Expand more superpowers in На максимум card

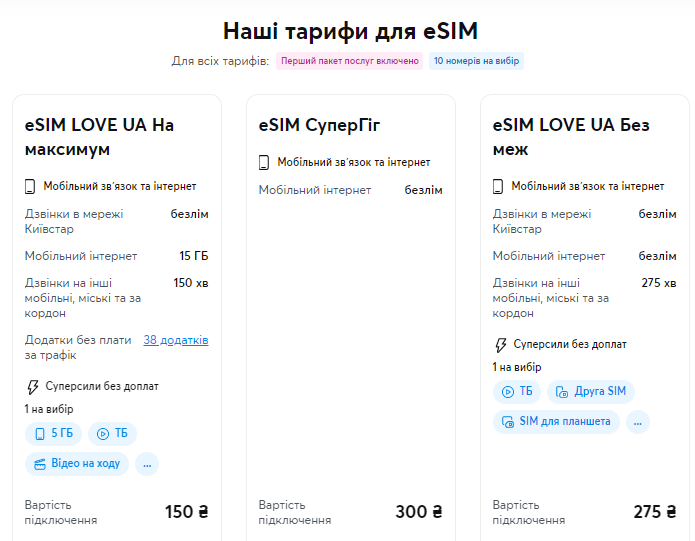tap(147, 463)
